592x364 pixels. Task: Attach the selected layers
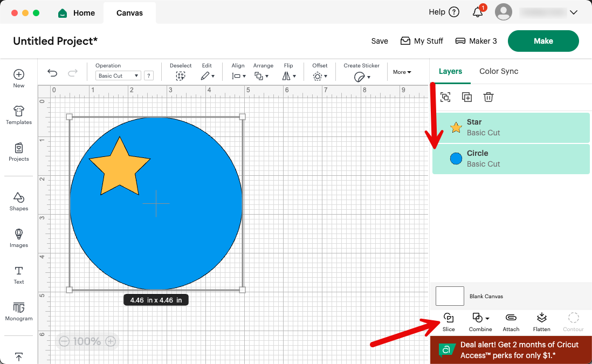(x=511, y=322)
